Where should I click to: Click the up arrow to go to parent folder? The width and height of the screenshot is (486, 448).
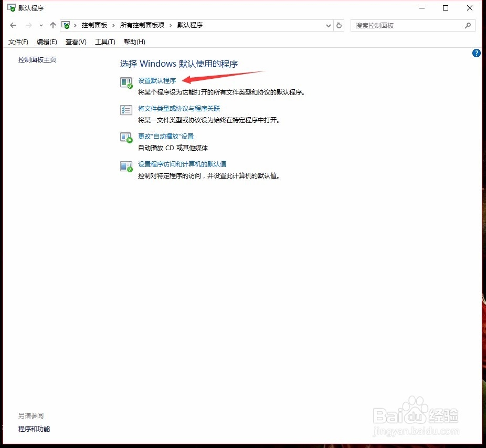pos(53,25)
